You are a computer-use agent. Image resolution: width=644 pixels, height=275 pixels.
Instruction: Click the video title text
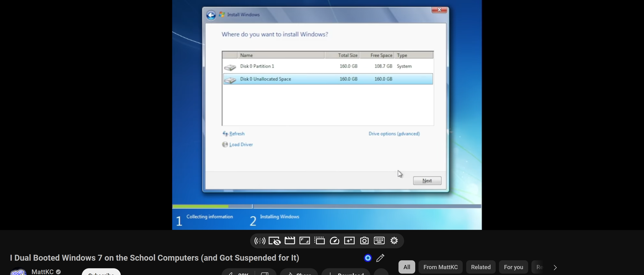click(155, 258)
